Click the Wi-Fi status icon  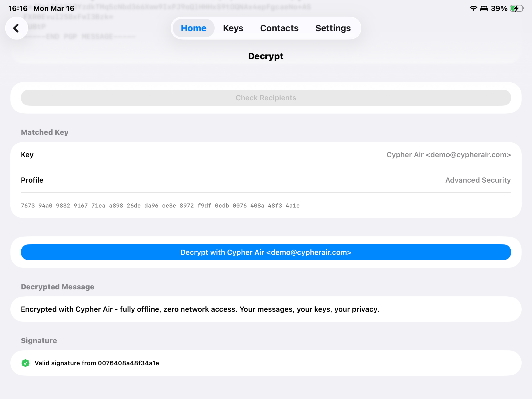tap(473, 8)
